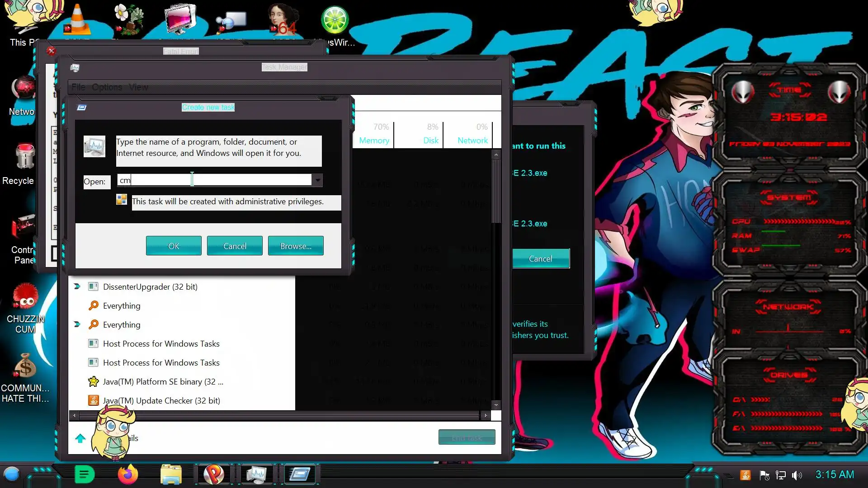Open the Plants vs. Zombies desktop shortcut

point(129,19)
